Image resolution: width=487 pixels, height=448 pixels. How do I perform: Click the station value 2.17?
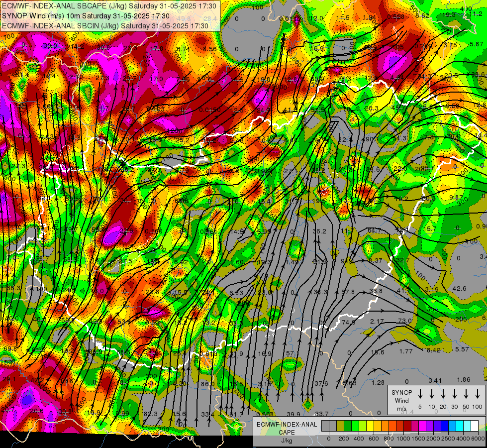click(377, 321)
